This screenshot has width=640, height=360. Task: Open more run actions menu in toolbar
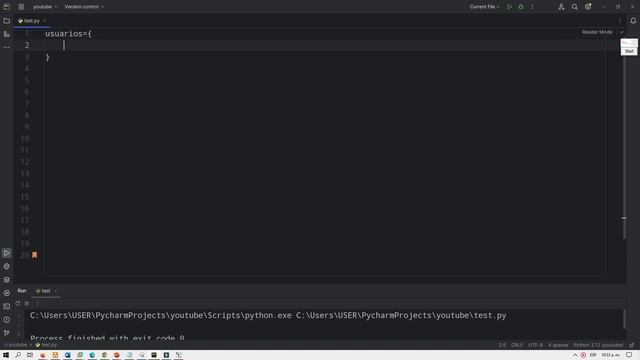pos(532,7)
